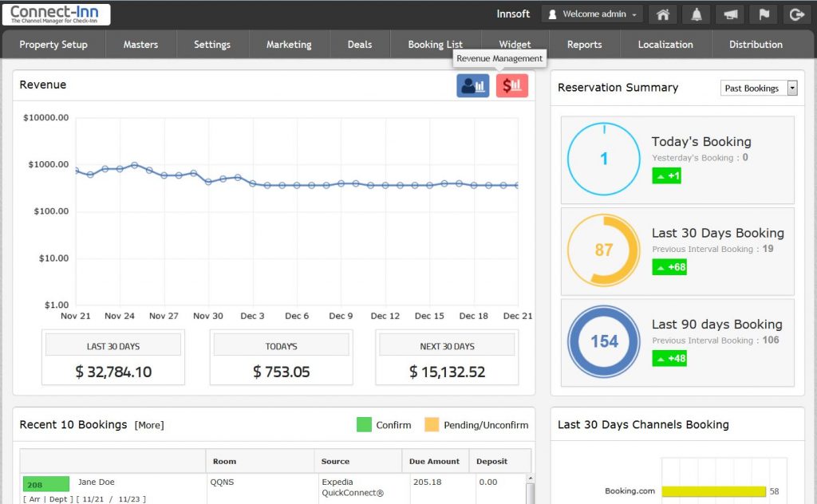Show the blue occupancy chart view
This screenshot has width=817, height=504.
click(x=472, y=85)
